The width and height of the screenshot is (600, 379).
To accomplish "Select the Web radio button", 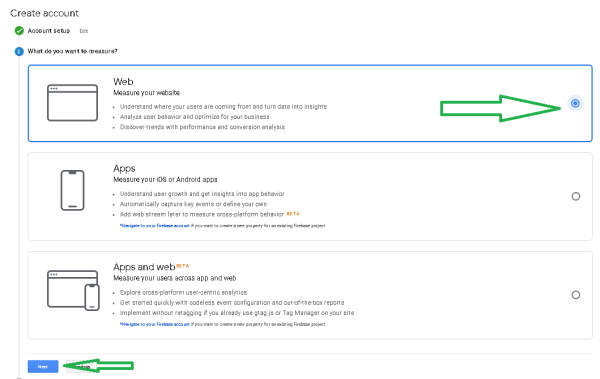I will click(575, 103).
